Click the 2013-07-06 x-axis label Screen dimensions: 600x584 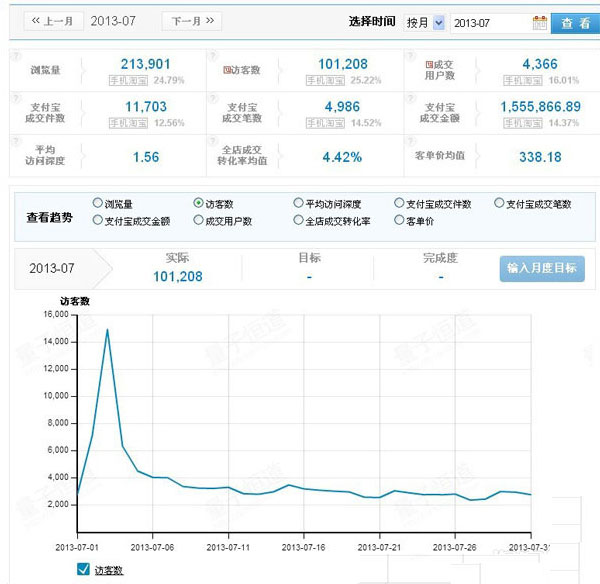click(152, 548)
